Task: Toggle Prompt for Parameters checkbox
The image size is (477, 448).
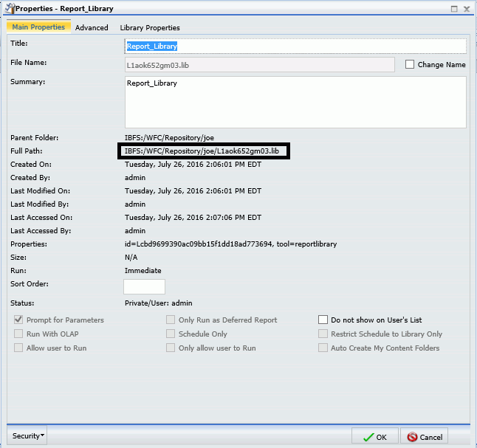Action: [18, 320]
